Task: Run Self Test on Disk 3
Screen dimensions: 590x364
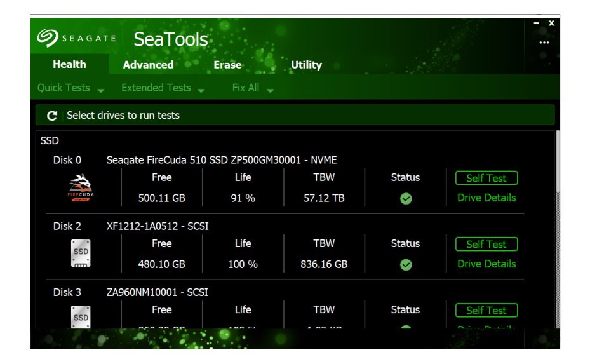Action: click(486, 311)
